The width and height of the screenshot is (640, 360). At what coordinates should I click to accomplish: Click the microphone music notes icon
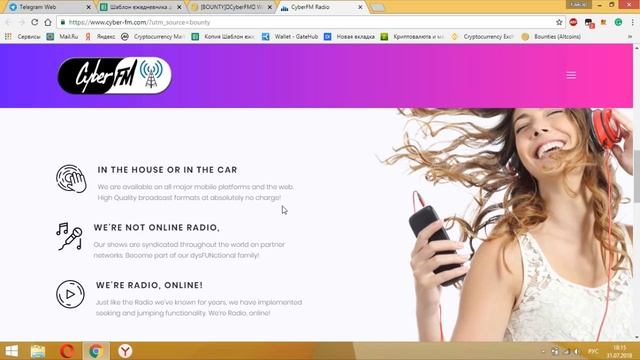click(x=70, y=236)
